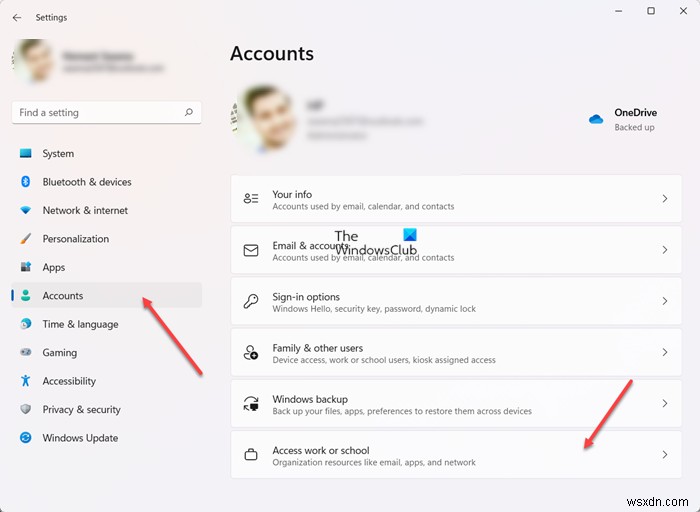Open Windows Update in the sidebar

click(x=107, y=437)
